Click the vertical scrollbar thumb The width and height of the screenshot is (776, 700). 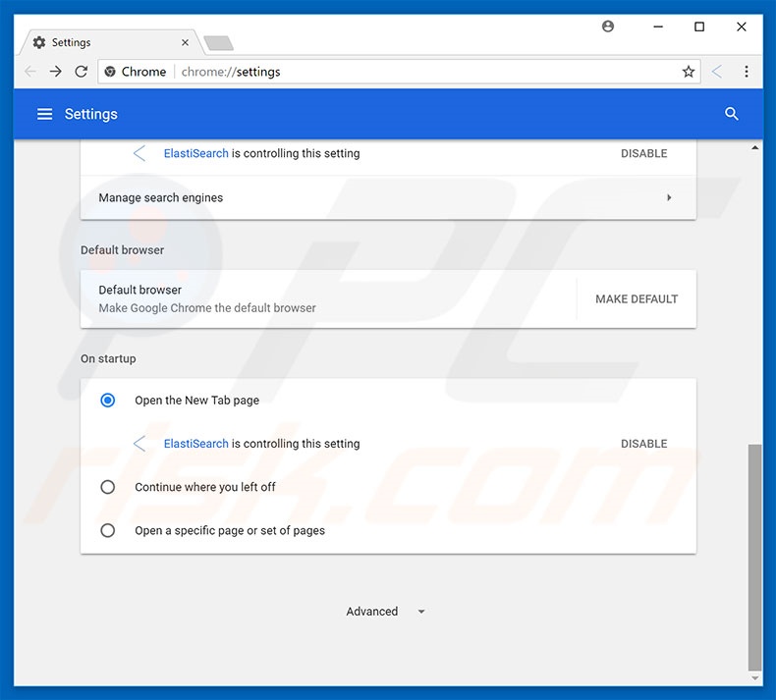[754, 555]
